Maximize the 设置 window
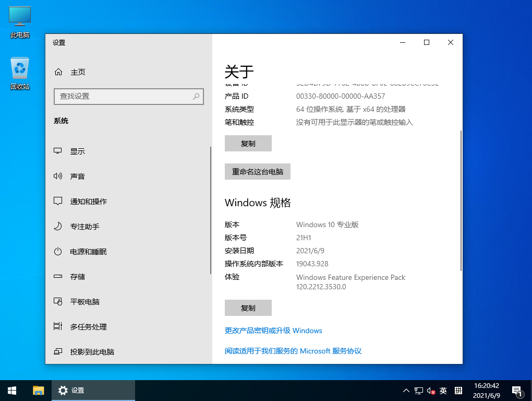The width and height of the screenshot is (532, 401). (x=427, y=42)
